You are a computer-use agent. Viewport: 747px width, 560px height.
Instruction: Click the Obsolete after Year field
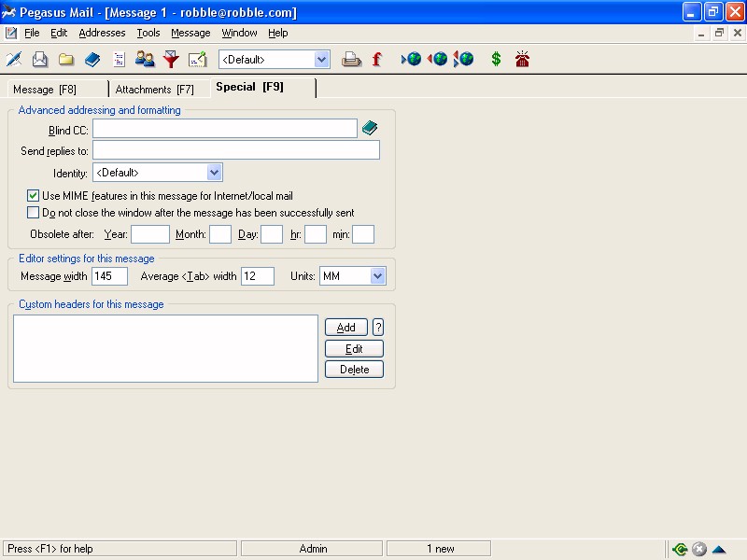tap(150, 234)
